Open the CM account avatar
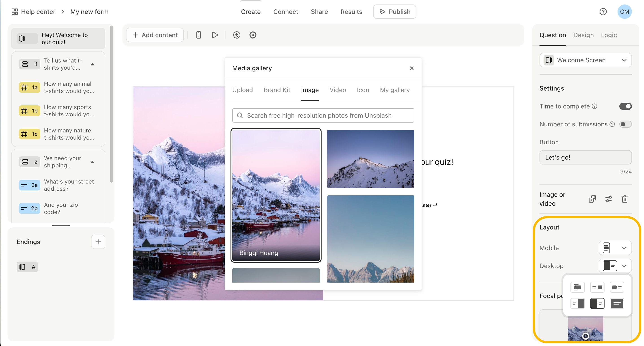 624,12
